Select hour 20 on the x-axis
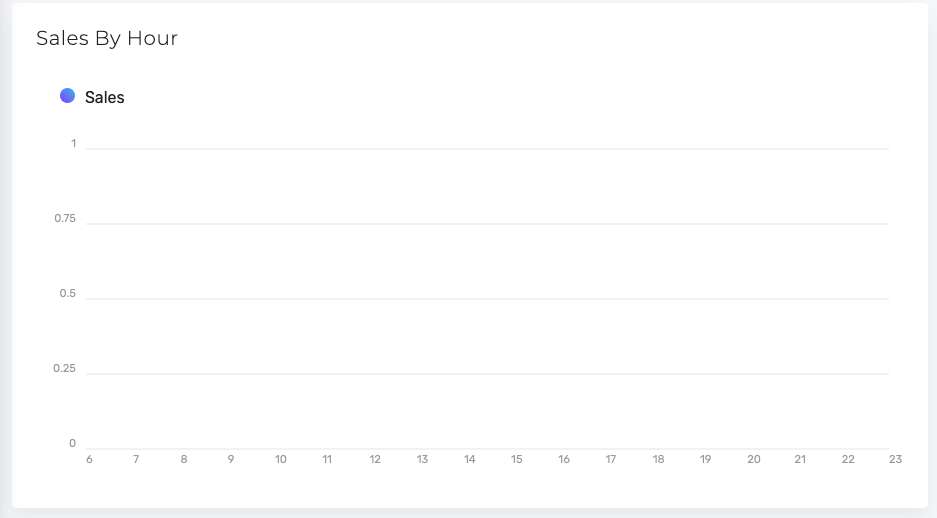 point(754,459)
